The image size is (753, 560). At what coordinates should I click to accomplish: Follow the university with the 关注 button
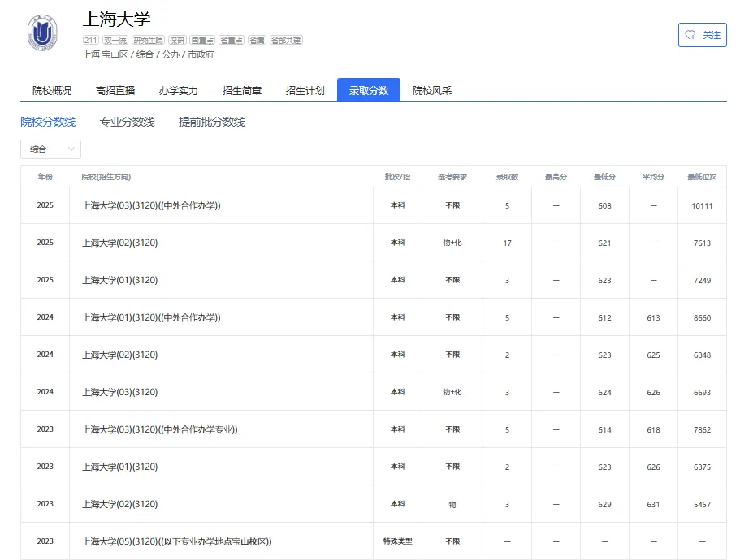point(702,35)
